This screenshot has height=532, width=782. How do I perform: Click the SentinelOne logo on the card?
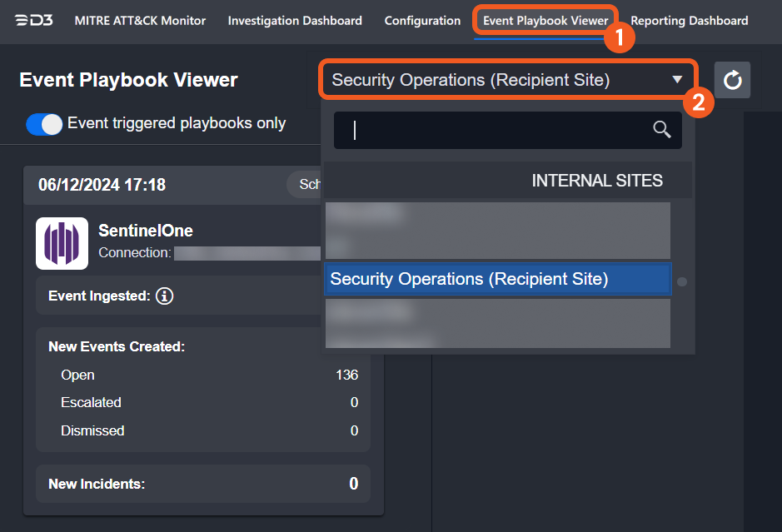62,243
